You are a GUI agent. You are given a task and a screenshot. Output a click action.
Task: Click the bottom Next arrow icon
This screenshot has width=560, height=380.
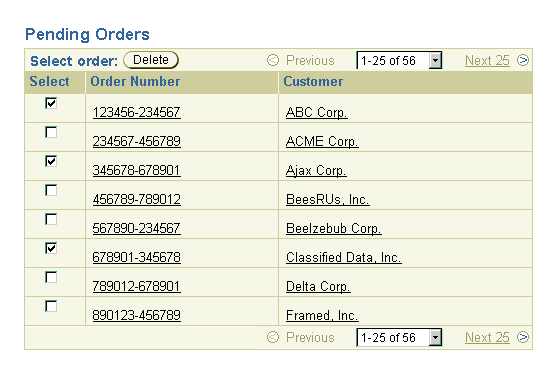[x=522, y=337]
